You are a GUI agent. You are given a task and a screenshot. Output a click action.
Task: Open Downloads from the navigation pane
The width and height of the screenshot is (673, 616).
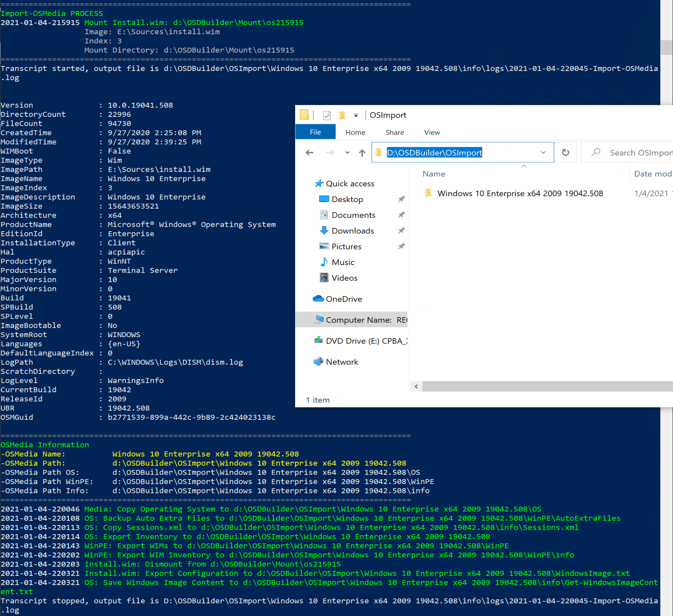point(353,230)
